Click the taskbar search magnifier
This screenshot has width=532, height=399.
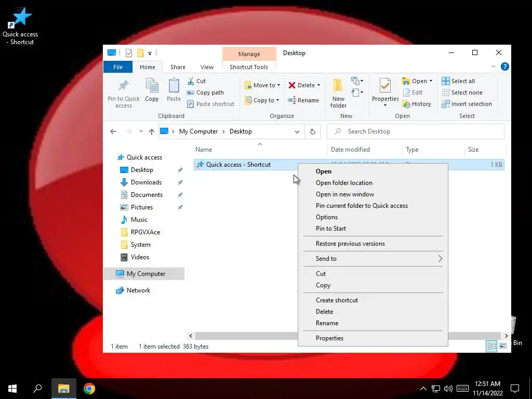point(37,389)
